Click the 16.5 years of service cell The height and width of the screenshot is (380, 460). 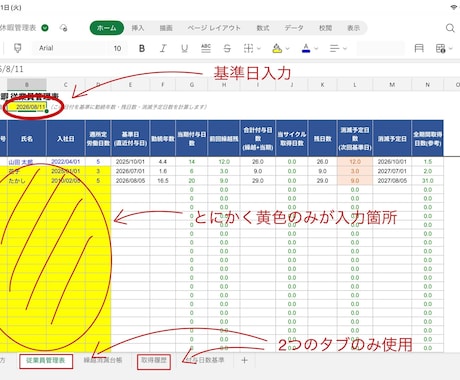[163, 181]
